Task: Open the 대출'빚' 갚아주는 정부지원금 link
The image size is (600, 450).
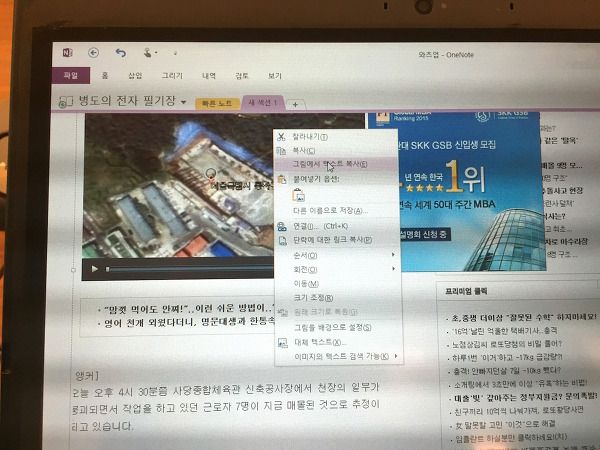Action: point(525,397)
